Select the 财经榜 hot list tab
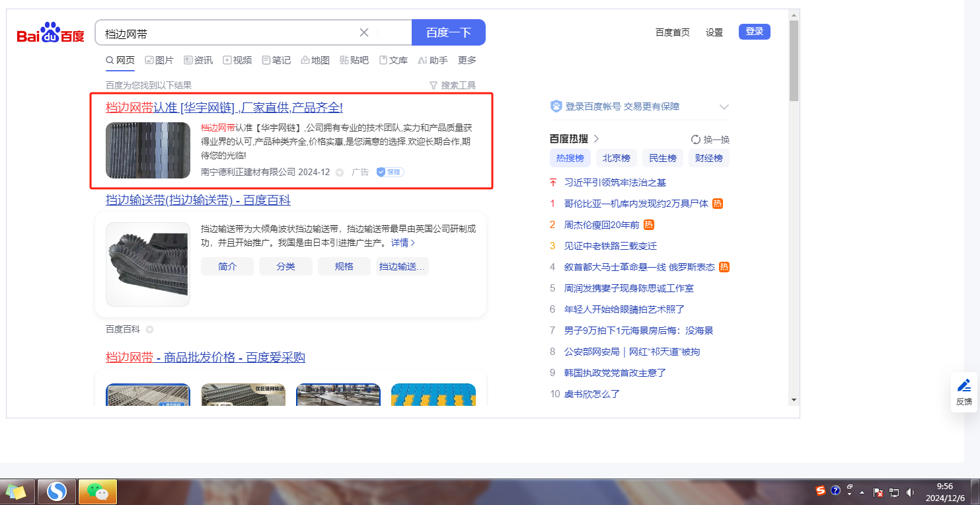This screenshot has width=980, height=505. [x=709, y=158]
